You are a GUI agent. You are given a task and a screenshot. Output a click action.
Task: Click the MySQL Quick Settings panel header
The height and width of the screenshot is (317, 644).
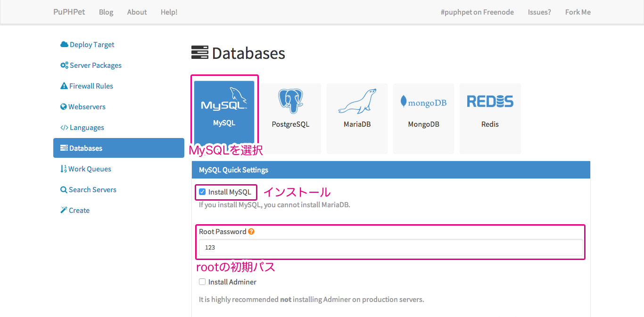pos(391,170)
